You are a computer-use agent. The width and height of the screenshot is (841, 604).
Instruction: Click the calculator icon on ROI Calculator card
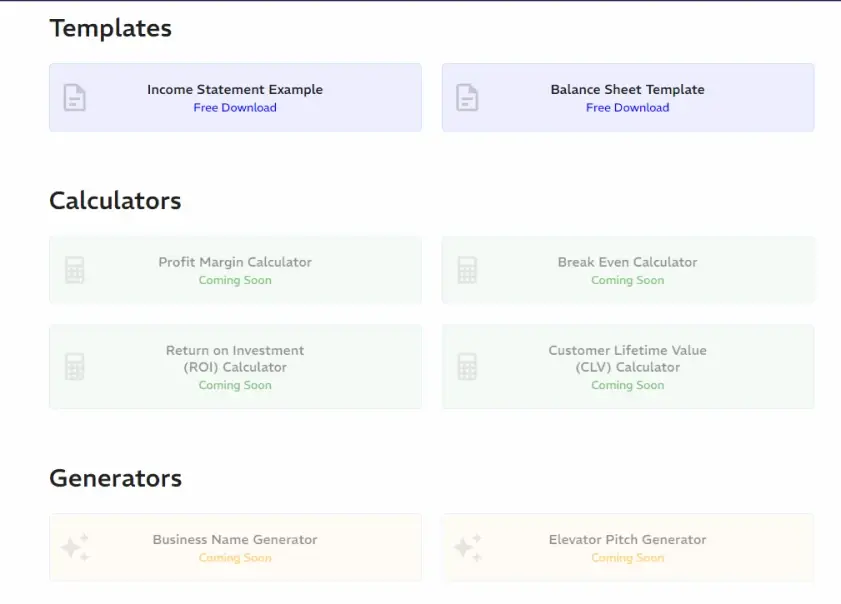pos(75,366)
